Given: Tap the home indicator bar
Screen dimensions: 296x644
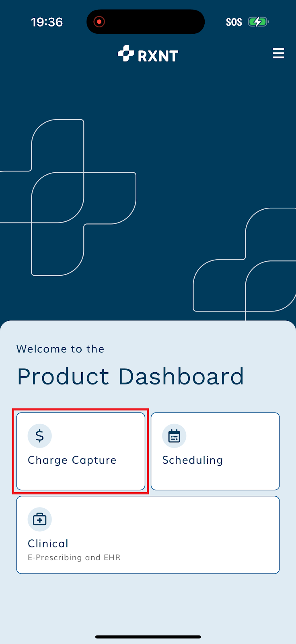Looking at the screenshot, I should [x=148, y=637].
